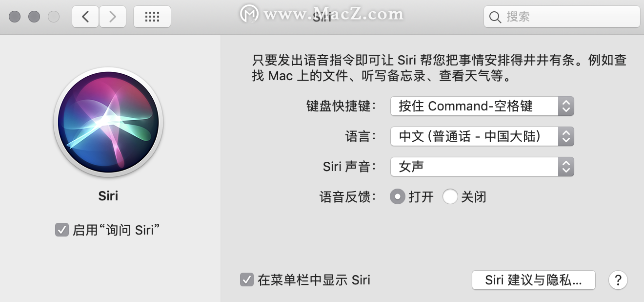
Task: Click the red close window button
Action: pyautogui.click(x=15, y=17)
